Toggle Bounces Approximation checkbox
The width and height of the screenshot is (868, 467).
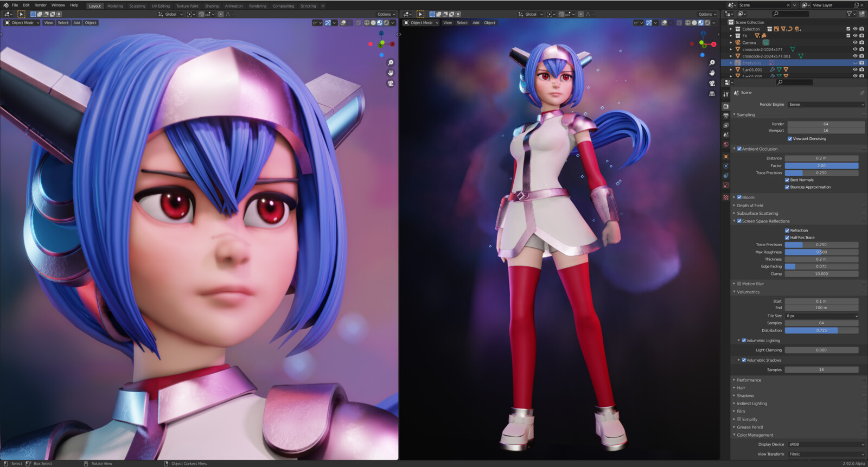787,187
